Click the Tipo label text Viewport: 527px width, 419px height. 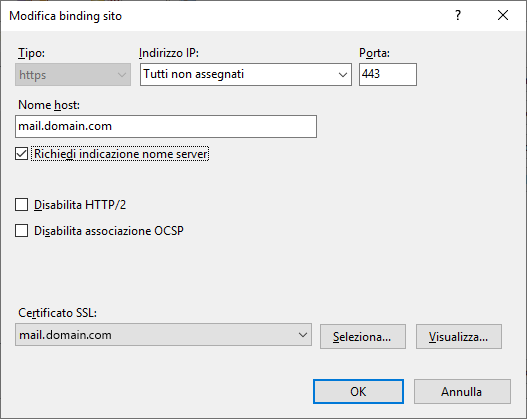[x=31, y=53]
